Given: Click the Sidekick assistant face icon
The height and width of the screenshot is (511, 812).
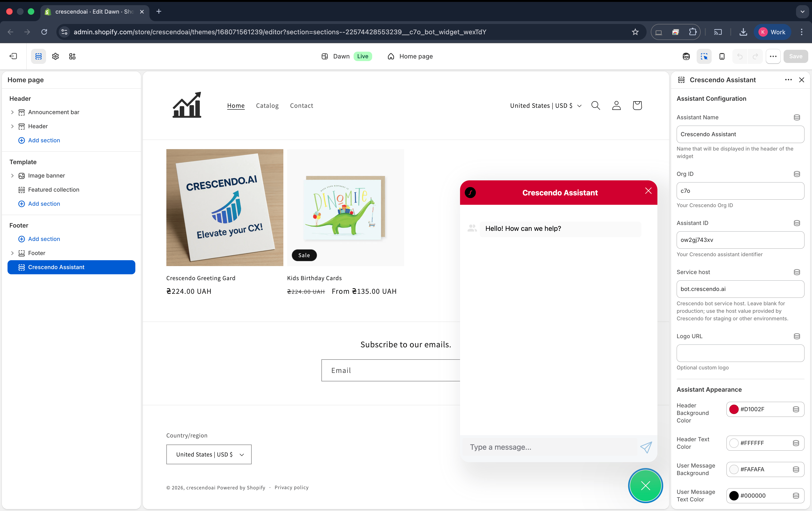Looking at the screenshot, I should coord(686,56).
